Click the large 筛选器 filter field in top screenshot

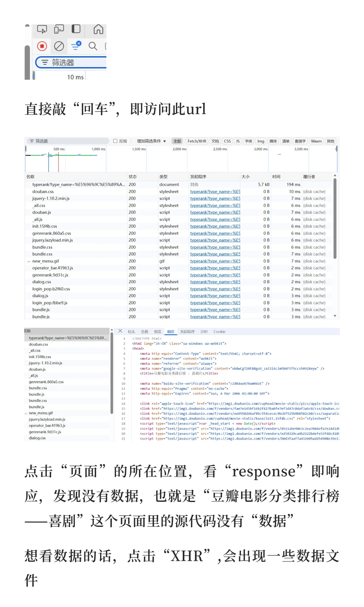[71, 62]
